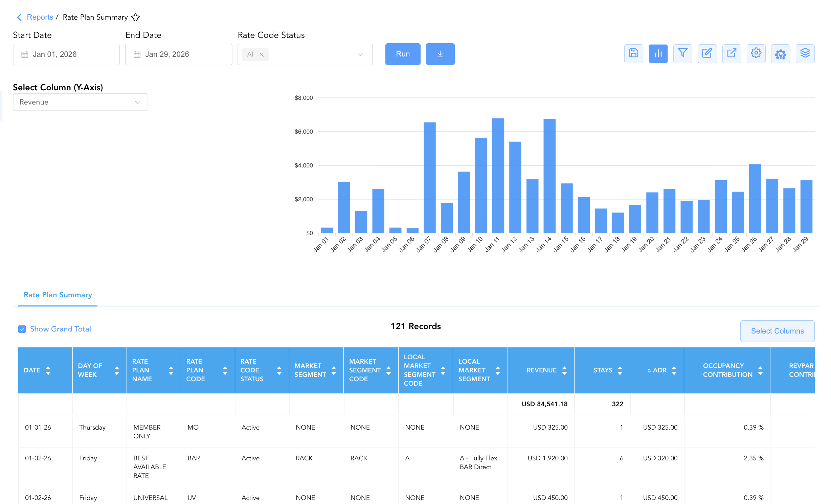Click the A - Fully Flex BAR Direct cell

[480, 467]
